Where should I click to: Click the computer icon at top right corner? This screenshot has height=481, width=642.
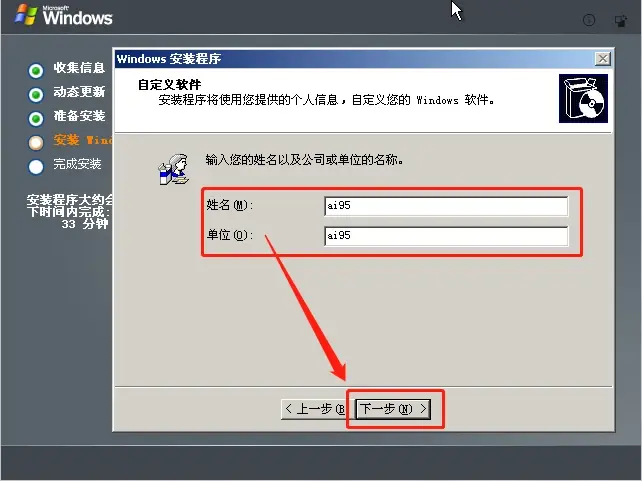(620, 21)
